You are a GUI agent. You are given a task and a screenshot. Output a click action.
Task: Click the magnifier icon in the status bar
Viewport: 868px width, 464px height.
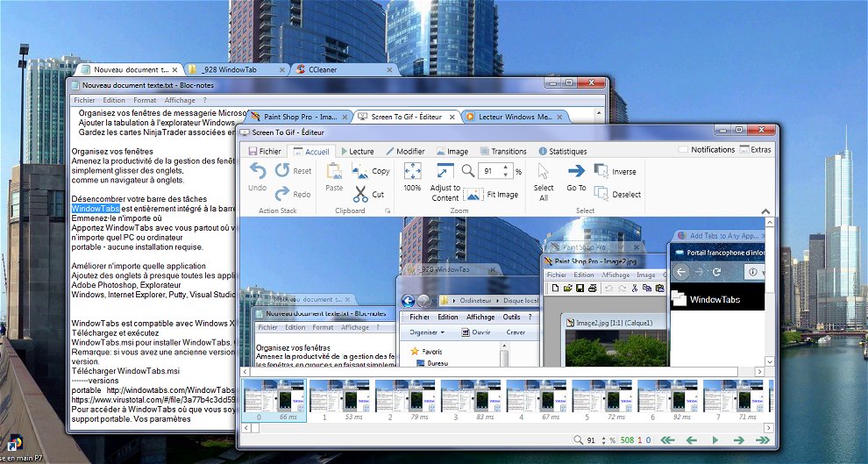(578, 440)
